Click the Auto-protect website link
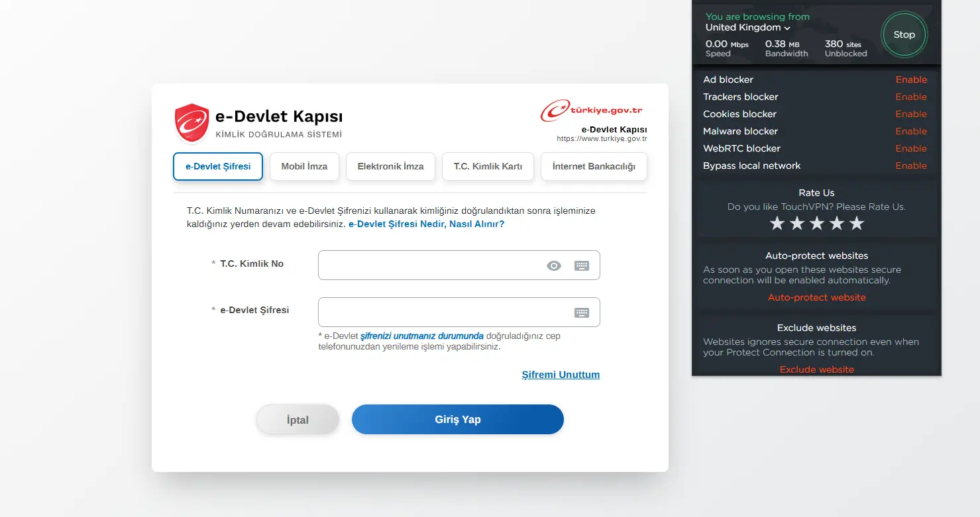 (x=816, y=297)
